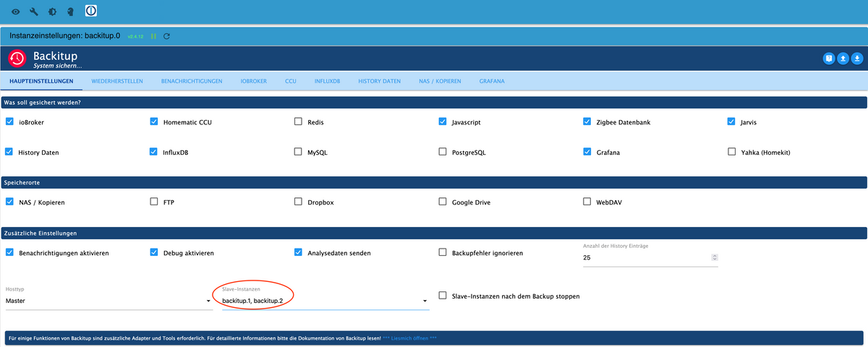Click the Instanzeinstellungen: backitup.0 title
868x347 pixels.
(65, 35)
